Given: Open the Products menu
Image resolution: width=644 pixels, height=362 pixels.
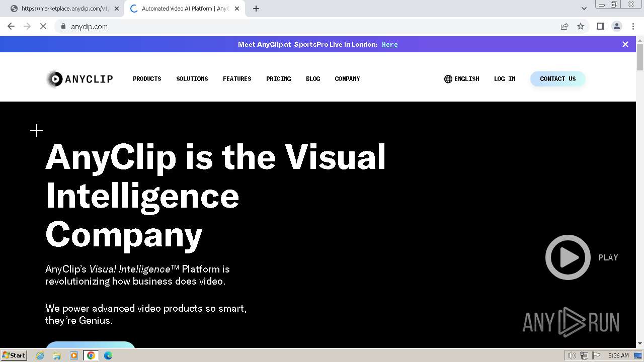Looking at the screenshot, I should 147,79.
